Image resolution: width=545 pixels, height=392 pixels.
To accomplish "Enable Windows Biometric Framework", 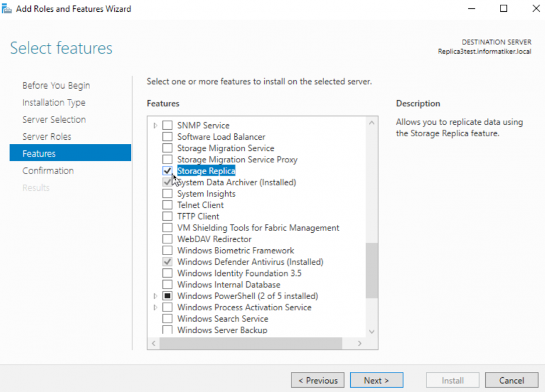I will tap(167, 250).
